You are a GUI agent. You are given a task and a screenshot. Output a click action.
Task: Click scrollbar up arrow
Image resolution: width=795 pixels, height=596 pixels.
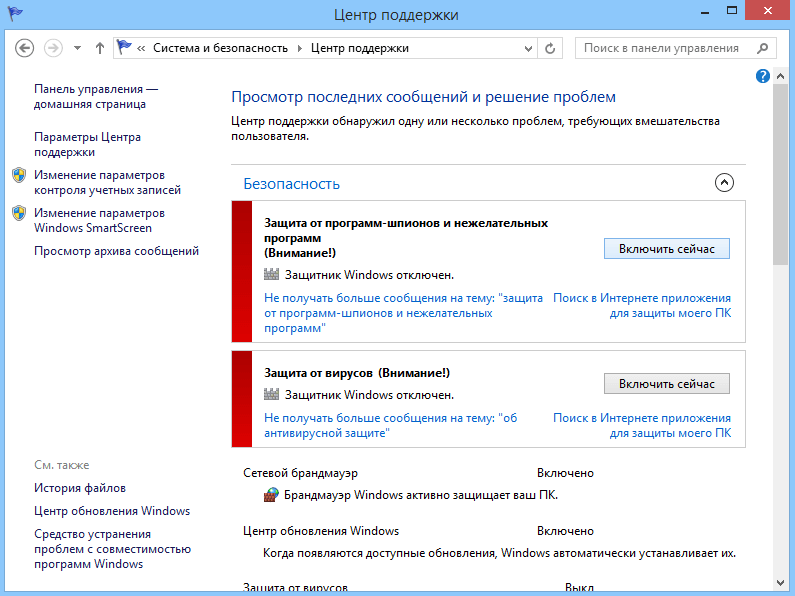click(x=781, y=76)
